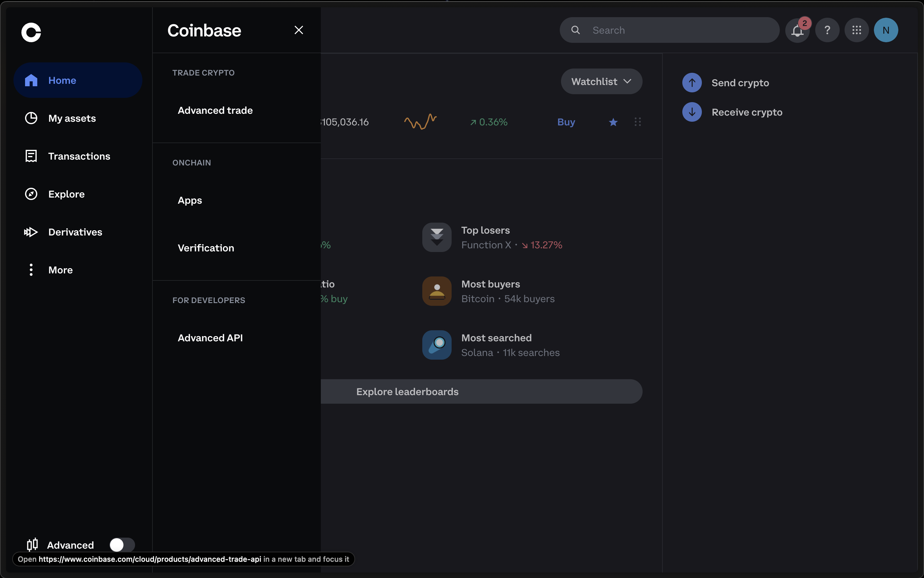Click the 105,036.16 price value
This screenshot has height=578, width=924.
[345, 122]
